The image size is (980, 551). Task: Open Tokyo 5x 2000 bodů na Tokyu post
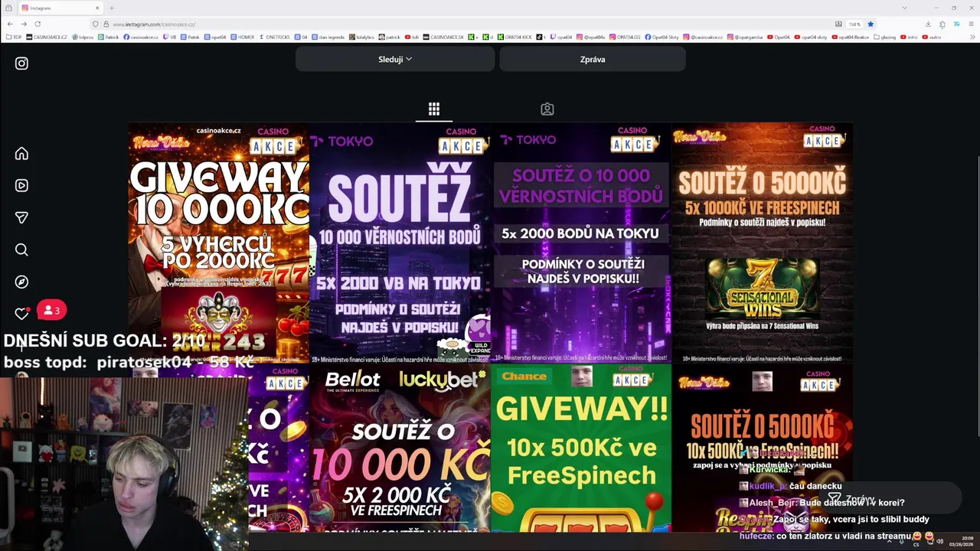(x=581, y=243)
